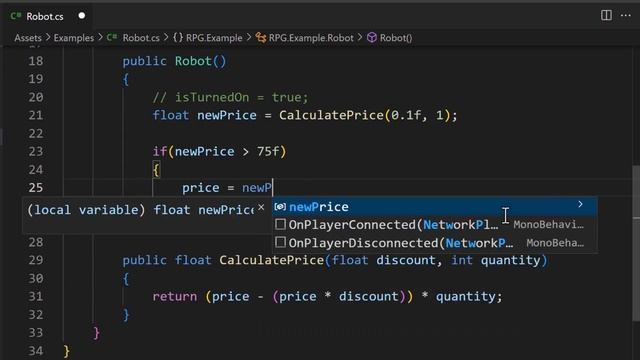The height and width of the screenshot is (360, 640).
Task: Click the '0.1f' argument on line 21
Action: (x=406, y=115)
